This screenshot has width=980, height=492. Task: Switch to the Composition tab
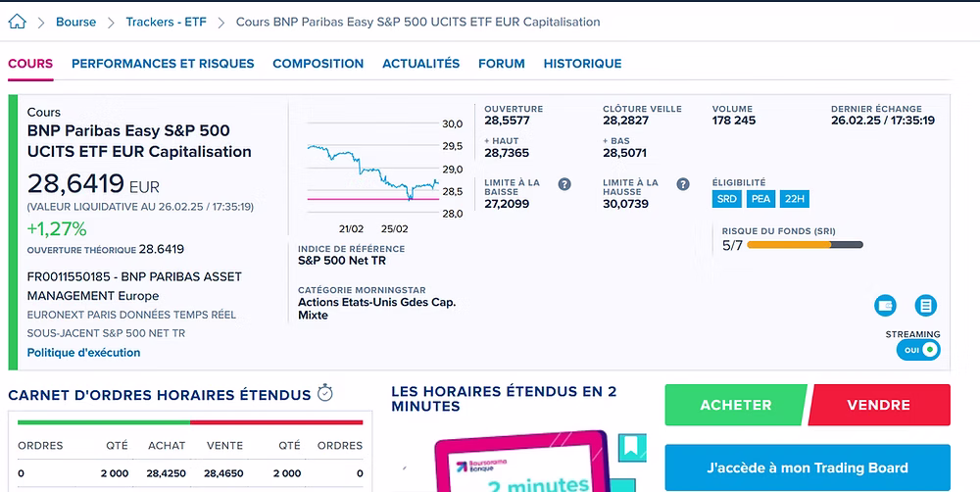(318, 64)
